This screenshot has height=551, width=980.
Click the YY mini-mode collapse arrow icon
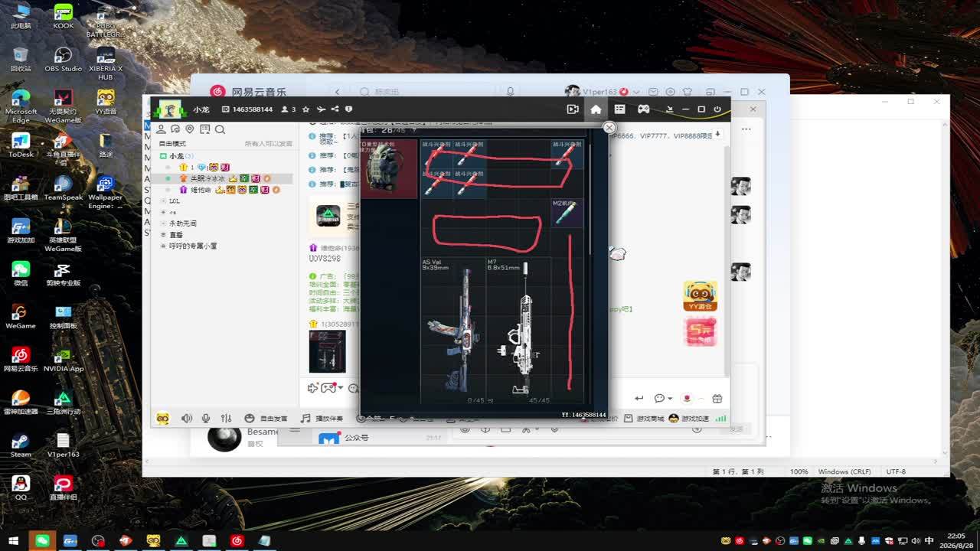coord(669,109)
